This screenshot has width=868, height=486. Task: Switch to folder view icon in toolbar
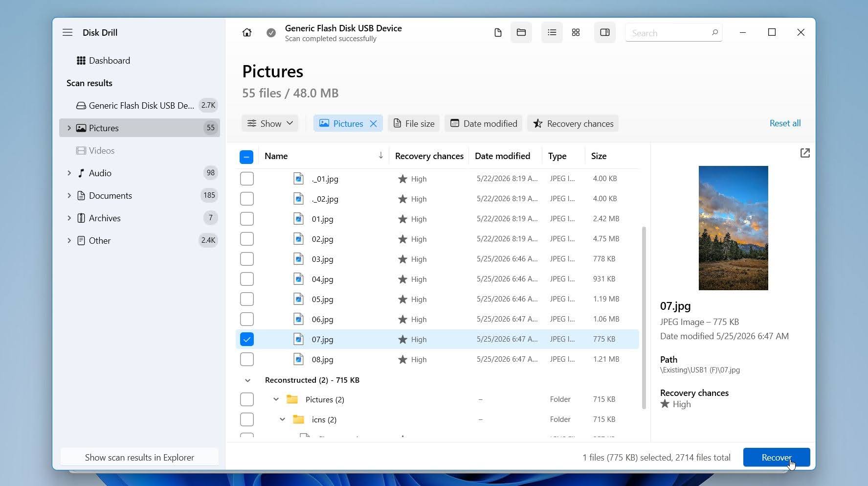point(521,32)
